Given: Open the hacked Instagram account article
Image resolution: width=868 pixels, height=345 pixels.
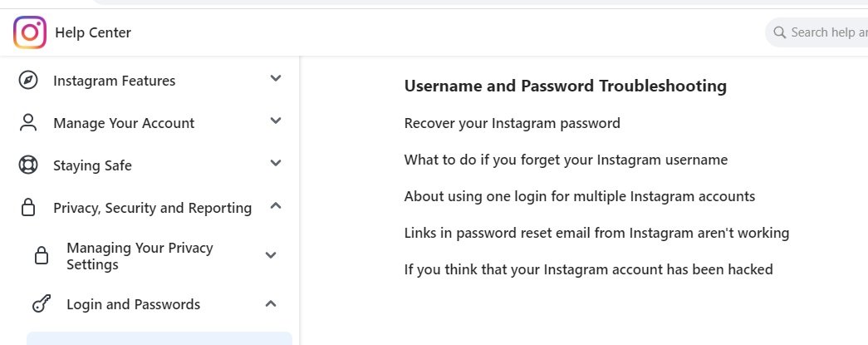Looking at the screenshot, I should 588,269.
